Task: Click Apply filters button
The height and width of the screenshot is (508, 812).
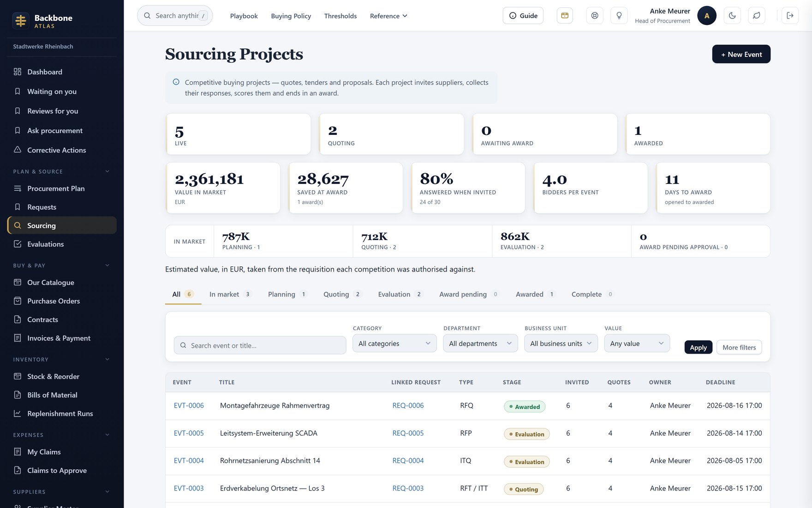Action: point(699,347)
